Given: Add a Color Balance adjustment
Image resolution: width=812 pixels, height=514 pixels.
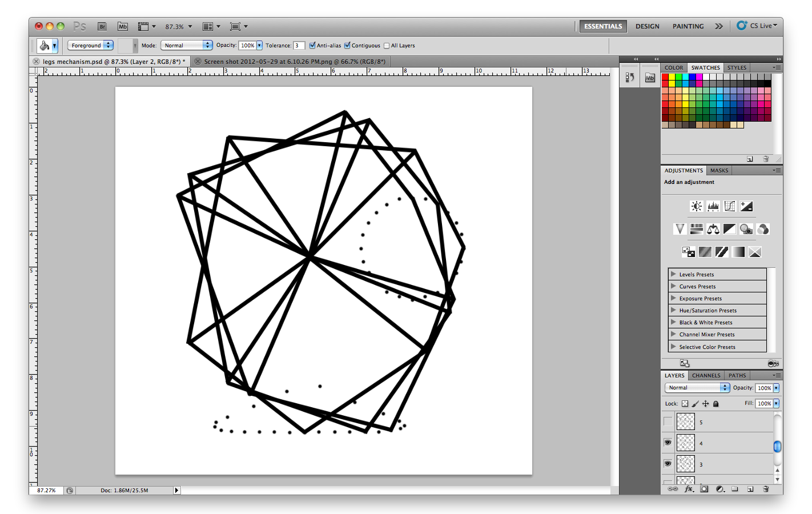Looking at the screenshot, I should pyautogui.click(x=713, y=229).
